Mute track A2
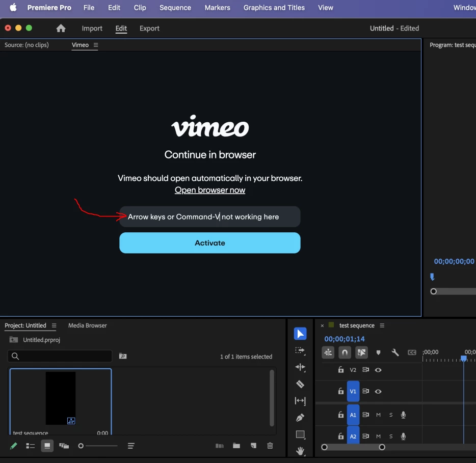476x463 pixels. pyautogui.click(x=378, y=437)
